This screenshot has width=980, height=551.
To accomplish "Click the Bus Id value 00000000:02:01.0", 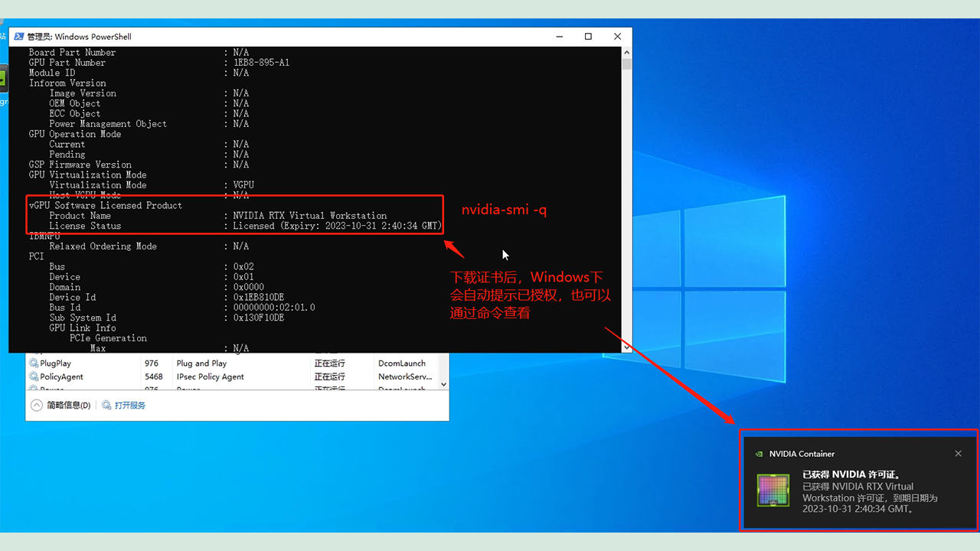I will [x=274, y=308].
